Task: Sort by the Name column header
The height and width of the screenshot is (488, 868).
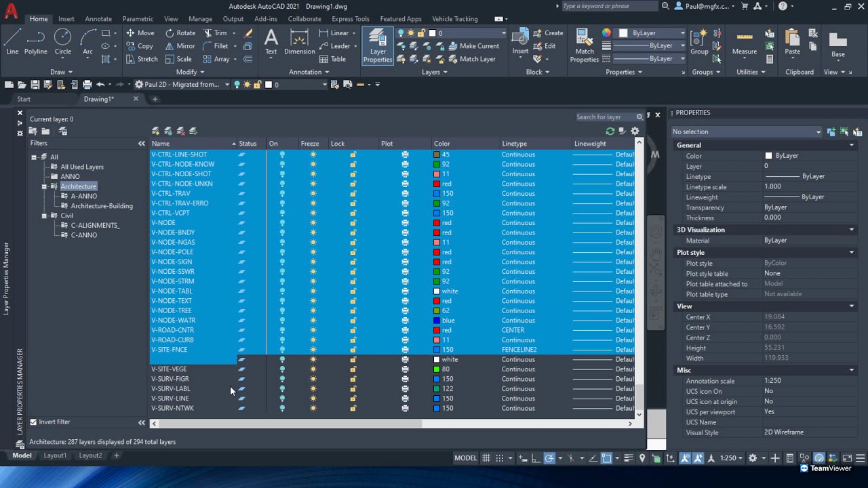Action: coord(193,144)
